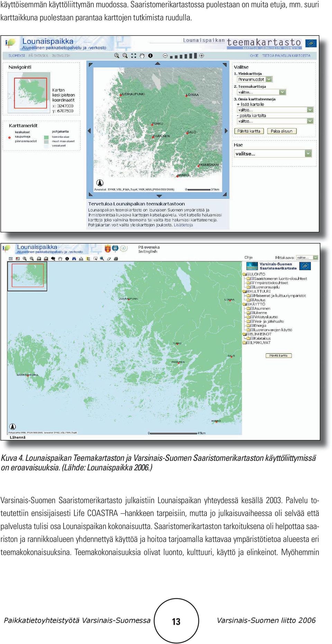332x644 pixels.
Task: Click the Navigointi overview map thumbnail
Action: [x=28, y=92]
